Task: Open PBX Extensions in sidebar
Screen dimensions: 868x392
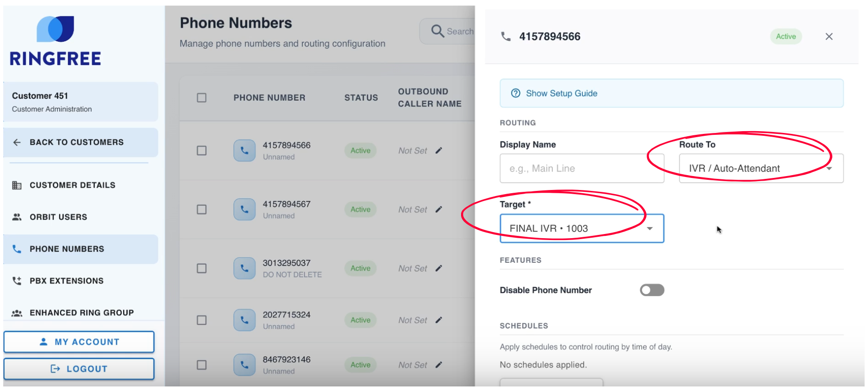Action: click(x=66, y=281)
